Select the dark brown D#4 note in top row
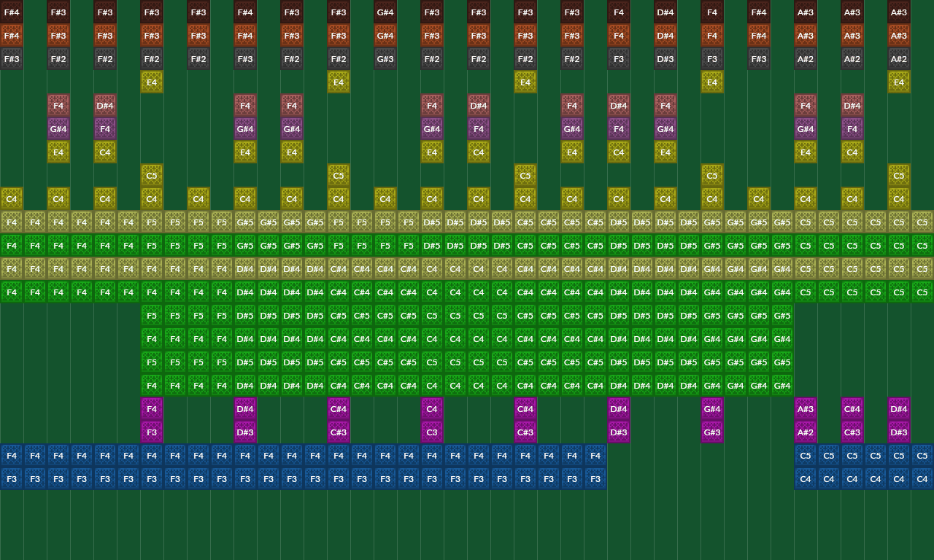 (665, 12)
